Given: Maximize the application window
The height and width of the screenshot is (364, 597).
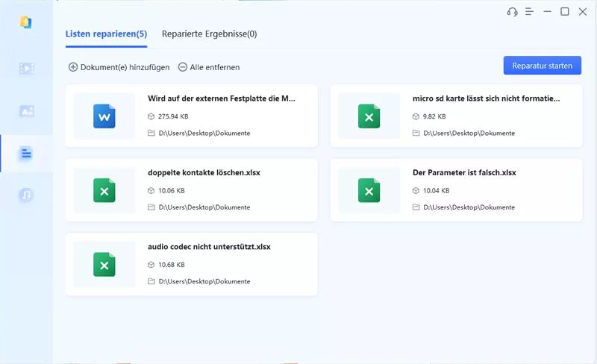Looking at the screenshot, I should click(x=565, y=12).
